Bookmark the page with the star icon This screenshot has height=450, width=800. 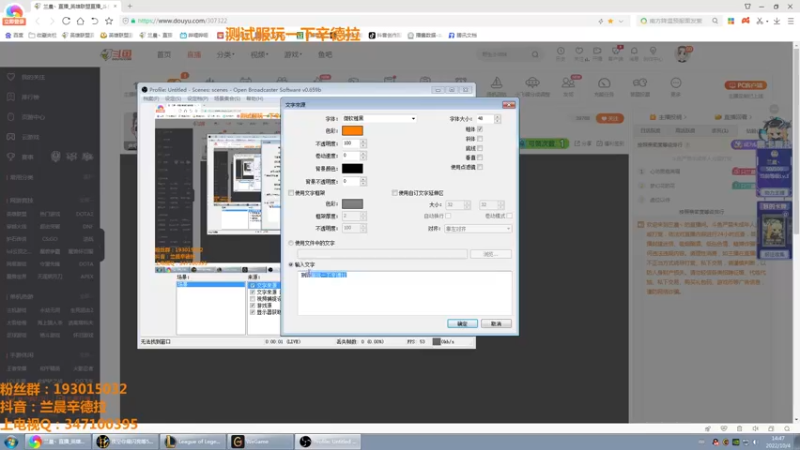point(109,21)
